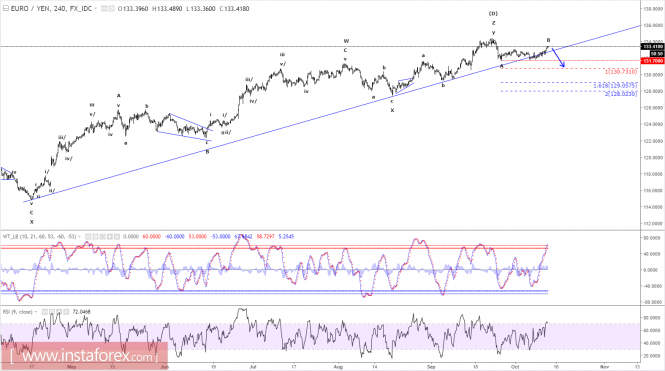This screenshot has height=371, width=665.
Task: Click the red 131.7080 price level label
Action: click(x=653, y=61)
